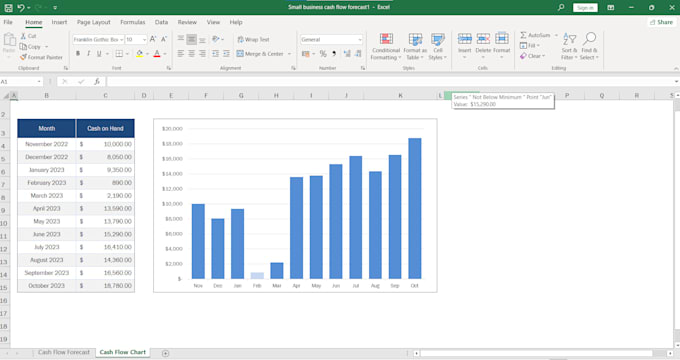The image size is (680, 360).
Task: Click the Paste clipboard icon
Action: [x=9, y=40]
